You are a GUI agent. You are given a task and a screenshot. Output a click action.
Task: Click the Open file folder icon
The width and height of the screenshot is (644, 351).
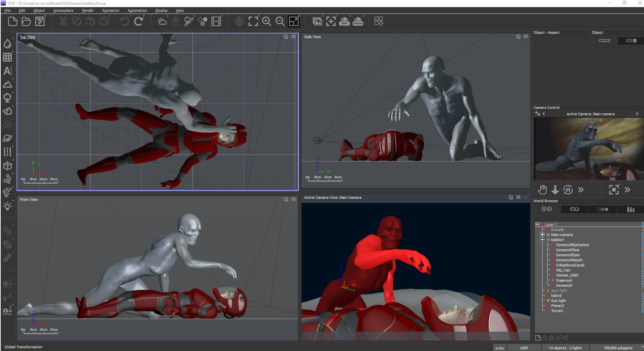click(26, 21)
